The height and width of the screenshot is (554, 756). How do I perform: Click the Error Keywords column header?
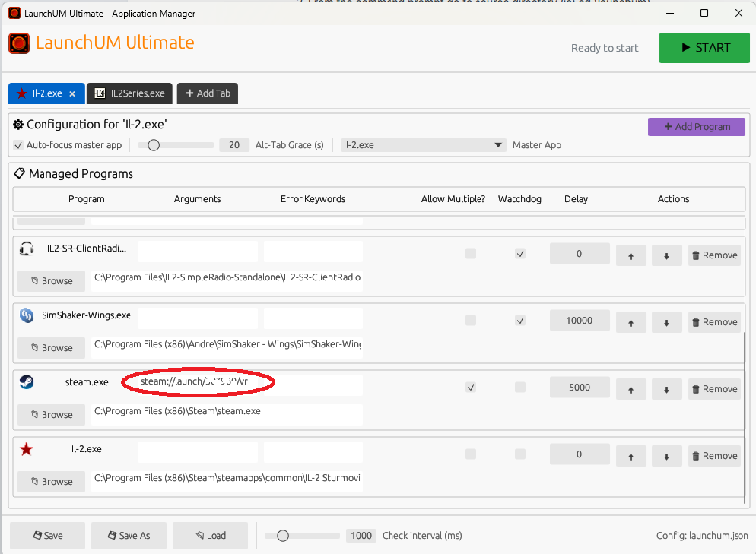[x=313, y=199]
